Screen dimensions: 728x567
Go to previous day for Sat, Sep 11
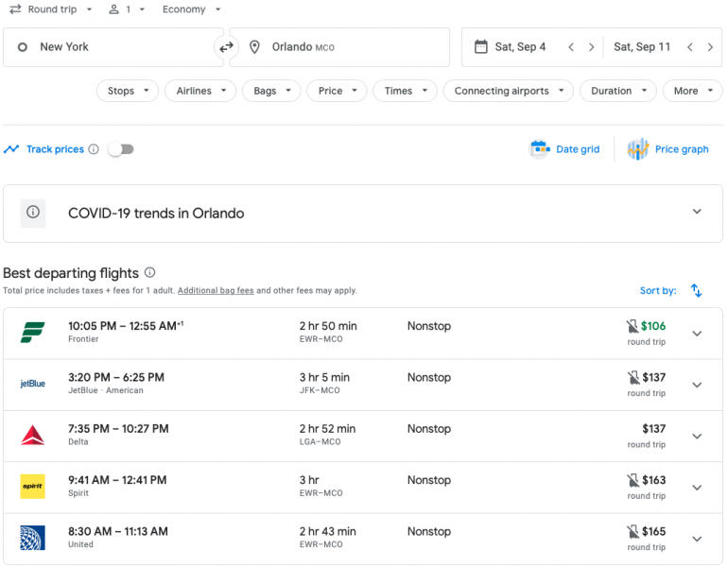[x=689, y=47]
